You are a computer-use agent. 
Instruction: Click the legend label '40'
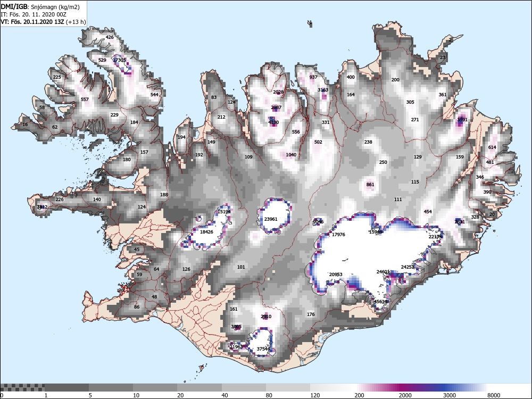(x=225, y=395)
